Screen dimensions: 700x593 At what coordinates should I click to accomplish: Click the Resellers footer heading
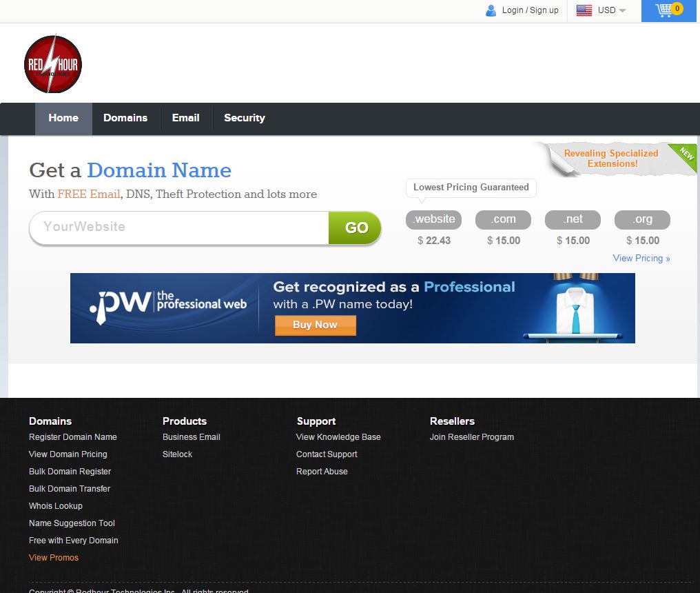pyautogui.click(x=452, y=421)
